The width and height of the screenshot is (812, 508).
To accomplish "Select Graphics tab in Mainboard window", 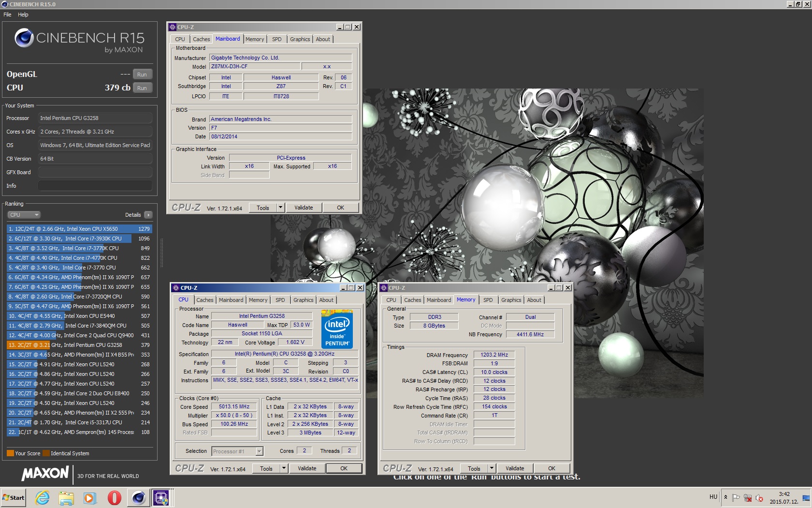I will tap(300, 39).
